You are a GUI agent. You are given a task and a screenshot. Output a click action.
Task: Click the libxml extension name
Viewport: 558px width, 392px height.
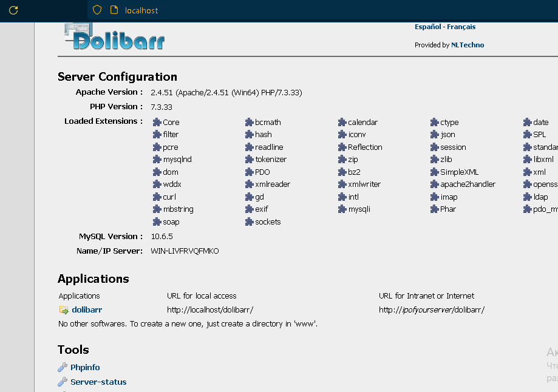[x=543, y=160]
